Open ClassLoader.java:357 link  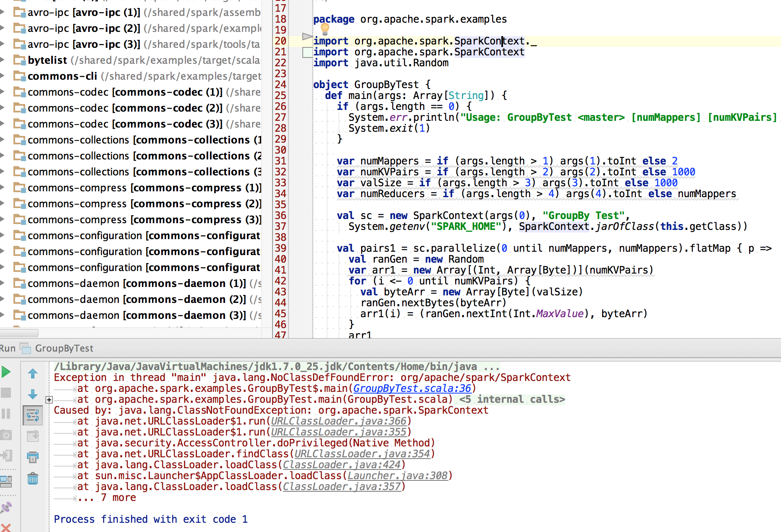pyautogui.click(x=341, y=487)
